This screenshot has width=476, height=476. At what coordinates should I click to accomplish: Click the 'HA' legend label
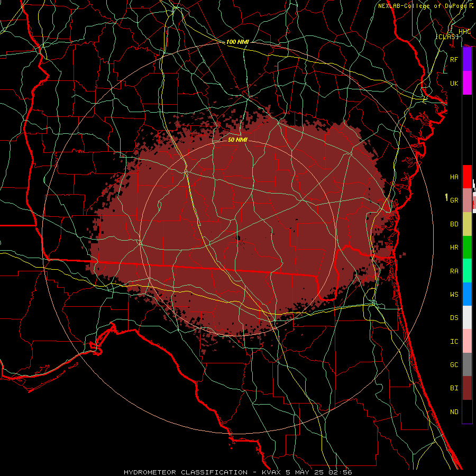454,177
